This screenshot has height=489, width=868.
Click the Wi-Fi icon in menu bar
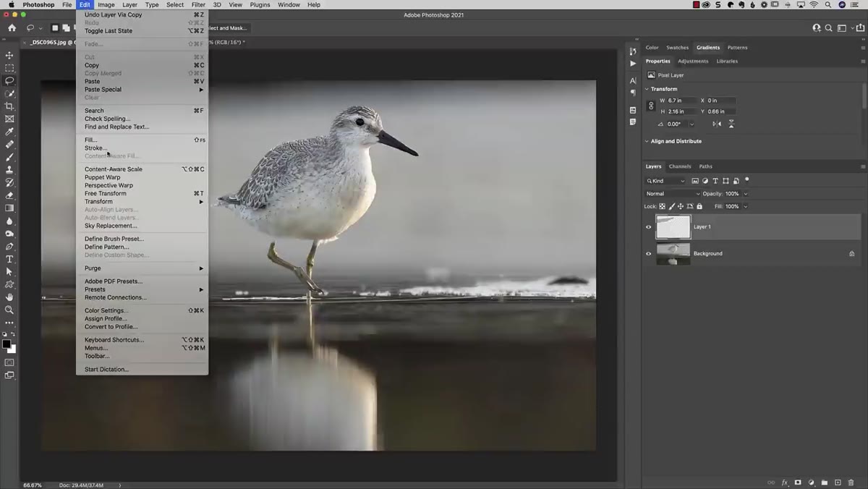pos(813,5)
